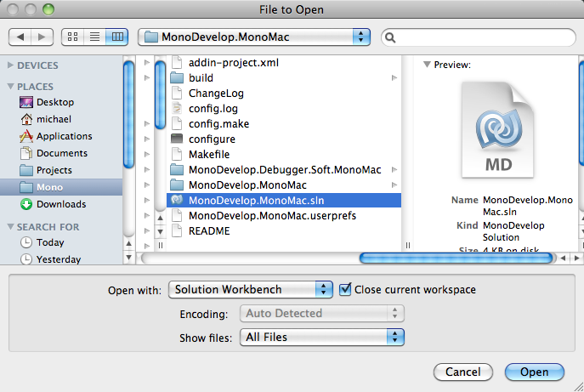584x392 pixels.
Task: Click the Kind value MonoDevelop Solution
Action: (513, 231)
